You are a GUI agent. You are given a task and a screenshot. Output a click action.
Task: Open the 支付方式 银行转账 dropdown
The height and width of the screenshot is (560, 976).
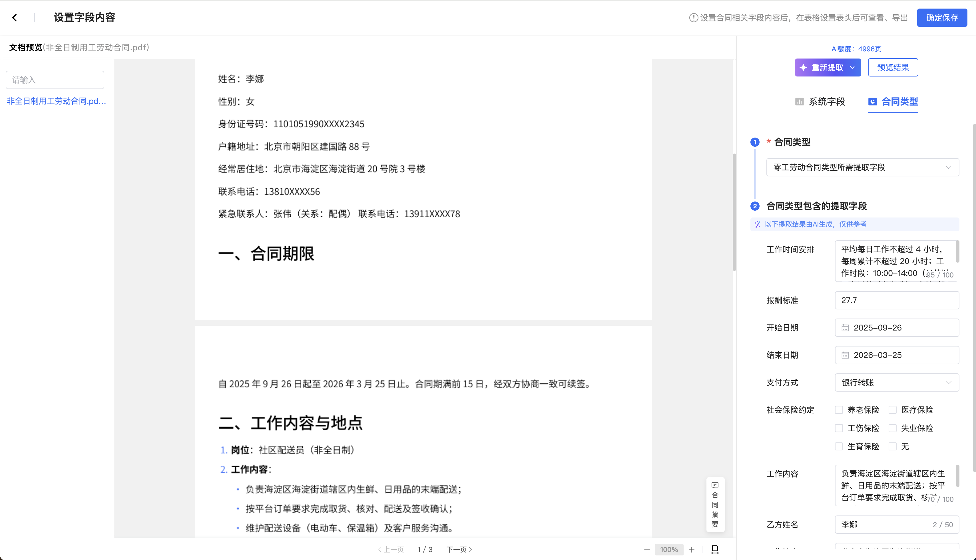(896, 382)
